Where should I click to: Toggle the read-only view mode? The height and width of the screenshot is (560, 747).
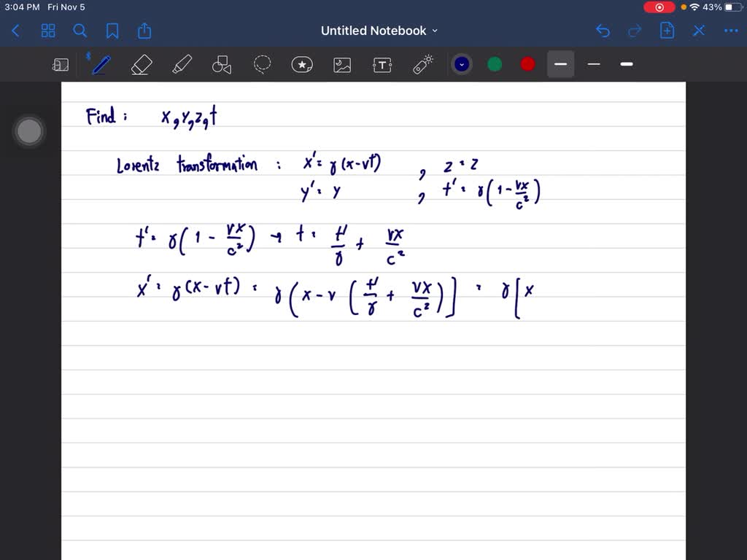coord(61,64)
